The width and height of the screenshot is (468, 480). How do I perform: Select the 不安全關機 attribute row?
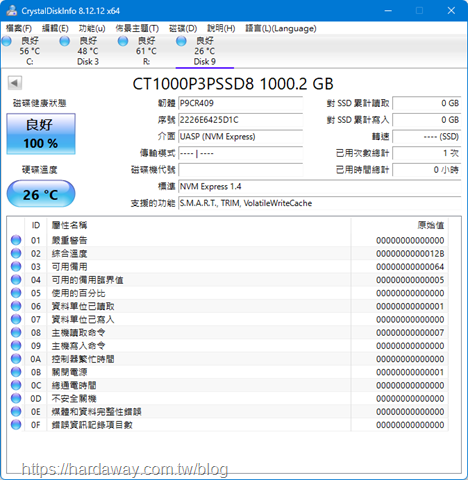228,398
